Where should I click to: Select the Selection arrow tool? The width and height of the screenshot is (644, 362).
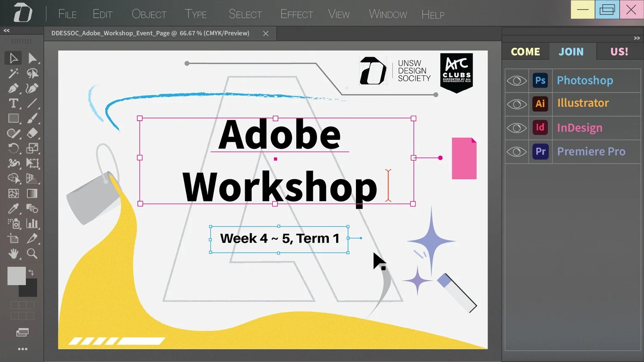point(13,58)
